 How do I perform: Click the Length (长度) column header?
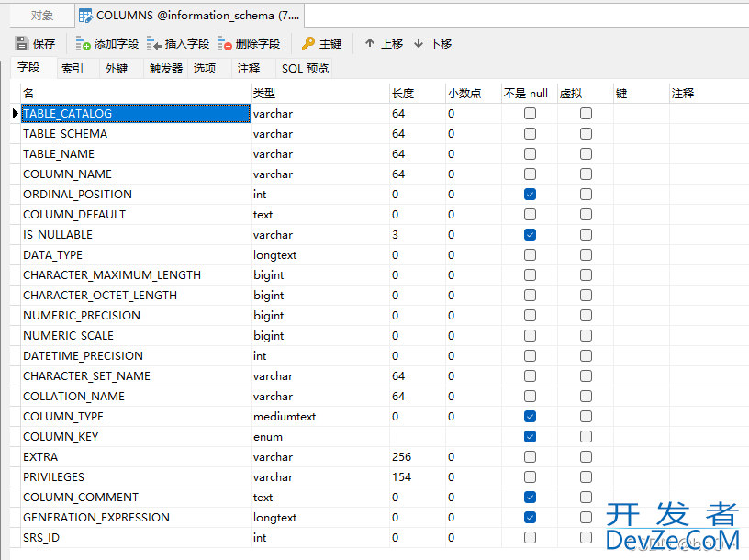[418, 93]
